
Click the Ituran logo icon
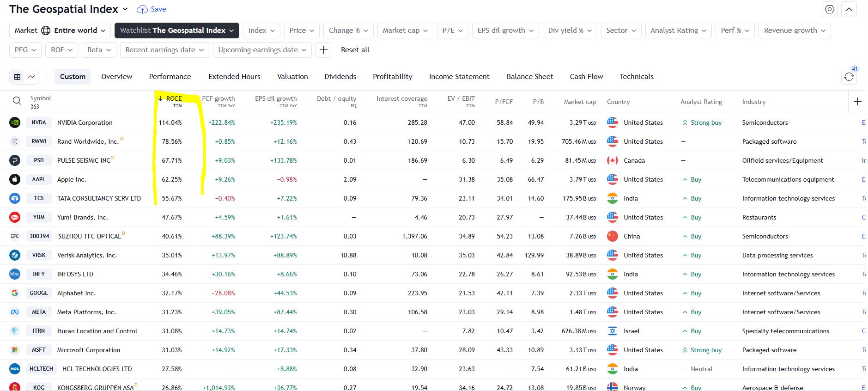pyautogui.click(x=15, y=331)
